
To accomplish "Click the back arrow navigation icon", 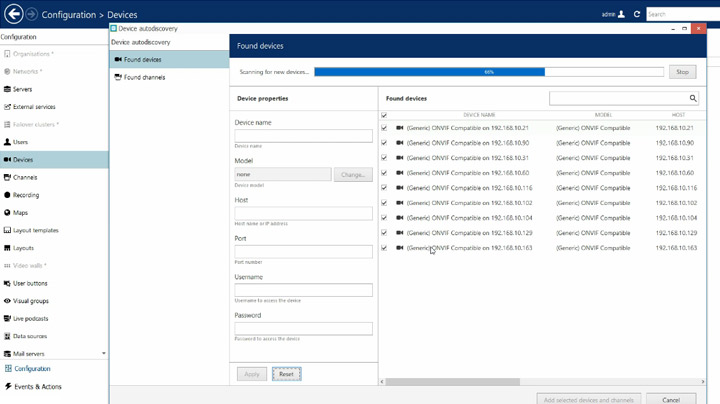I will (14, 14).
